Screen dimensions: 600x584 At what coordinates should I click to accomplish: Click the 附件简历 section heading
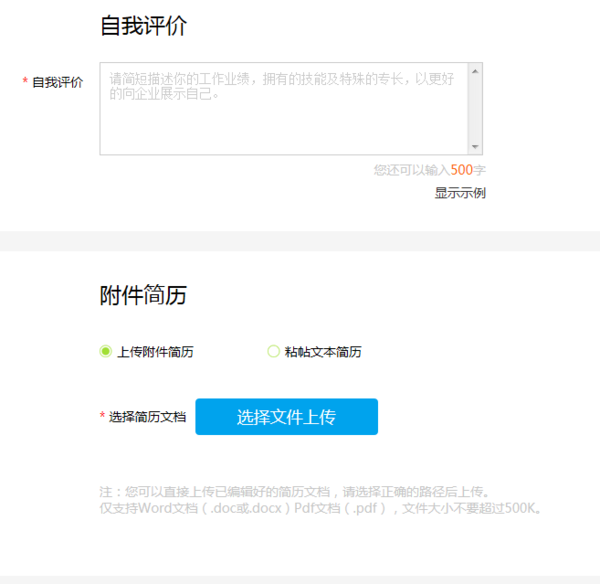click(143, 295)
